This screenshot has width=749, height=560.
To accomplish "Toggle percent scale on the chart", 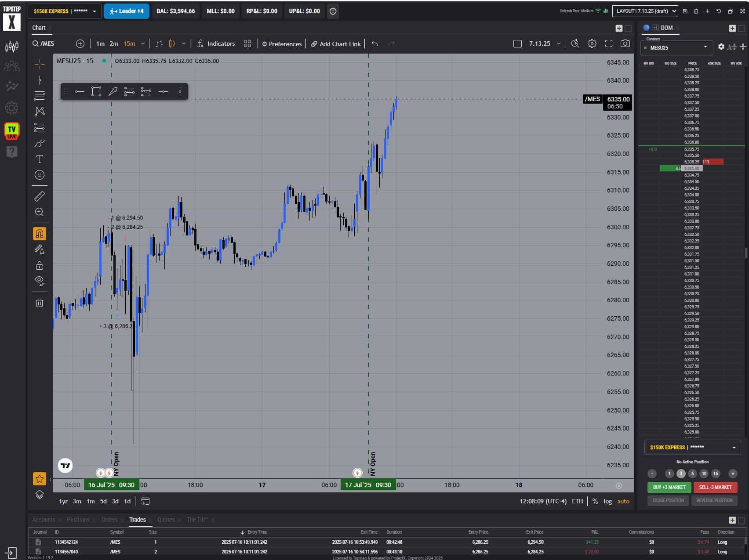I will click(x=595, y=501).
